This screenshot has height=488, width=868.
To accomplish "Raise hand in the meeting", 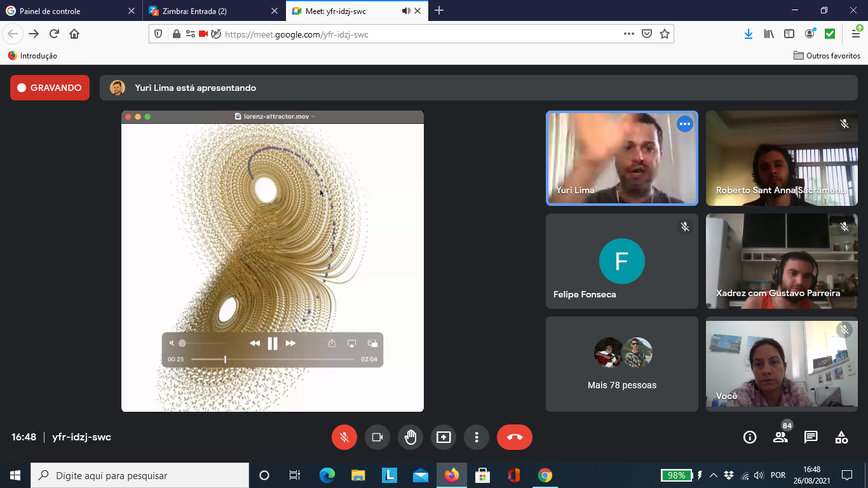I will 410,437.
